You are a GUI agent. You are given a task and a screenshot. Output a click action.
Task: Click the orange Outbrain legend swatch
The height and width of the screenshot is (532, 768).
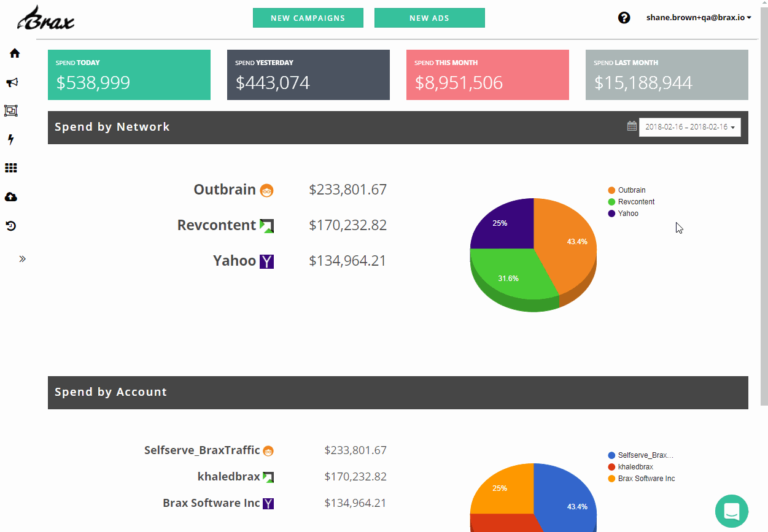pyautogui.click(x=611, y=190)
